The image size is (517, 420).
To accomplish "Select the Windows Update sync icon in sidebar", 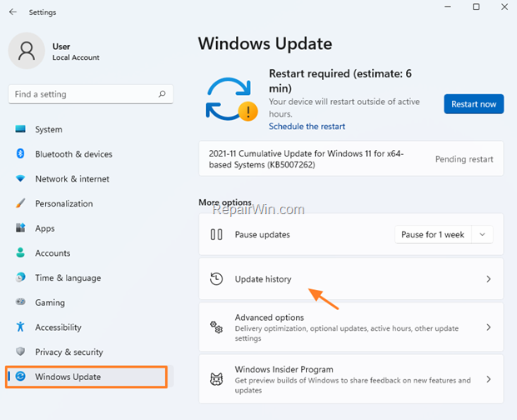I will point(21,376).
